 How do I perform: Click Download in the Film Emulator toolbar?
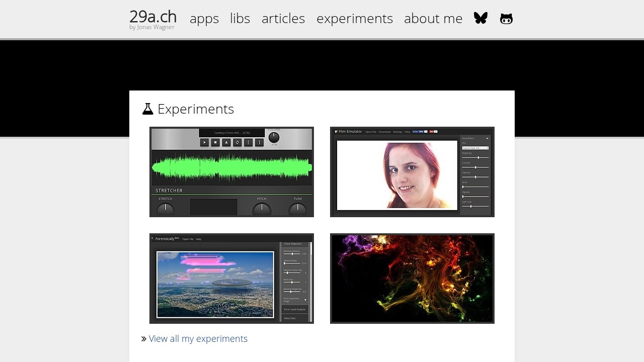[x=385, y=132]
